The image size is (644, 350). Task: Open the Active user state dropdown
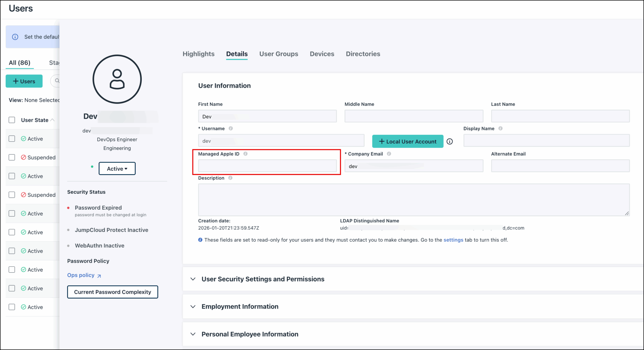tap(117, 168)
